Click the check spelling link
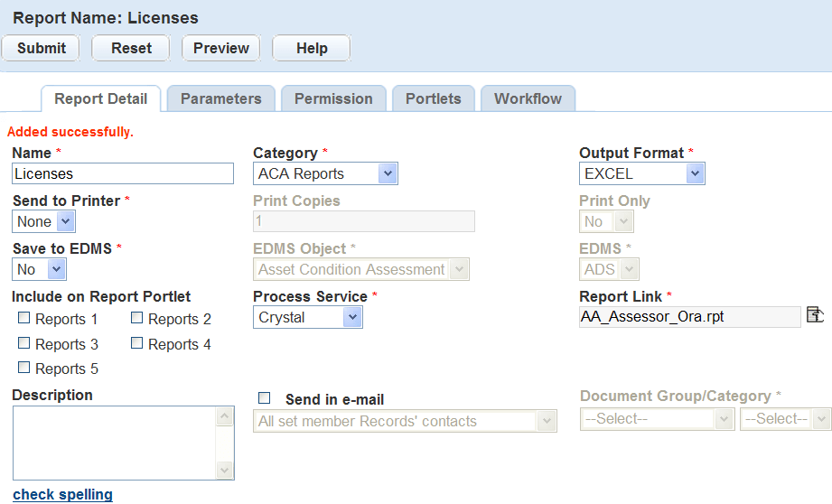This screenshot has height=504, width=832. pos(62,494)
